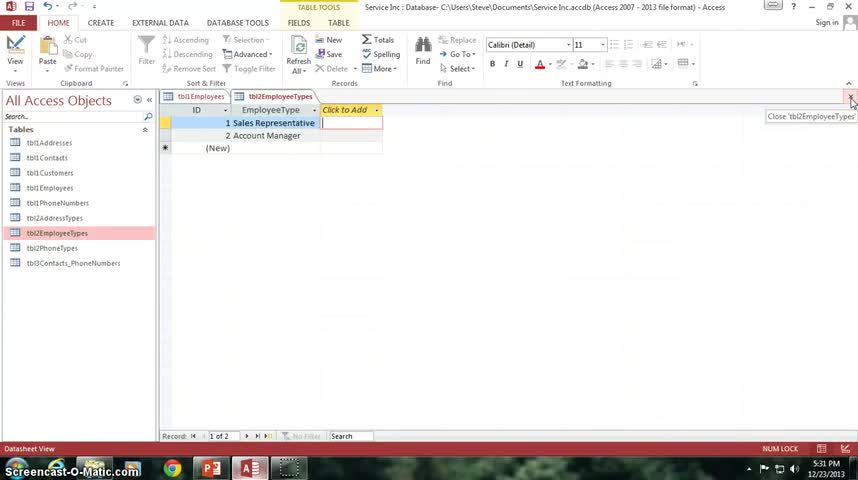This screenshot has width=858, height=480.
Task: Toggle Italic formatting
Action: pyautogui.click(x=506, y=64)
